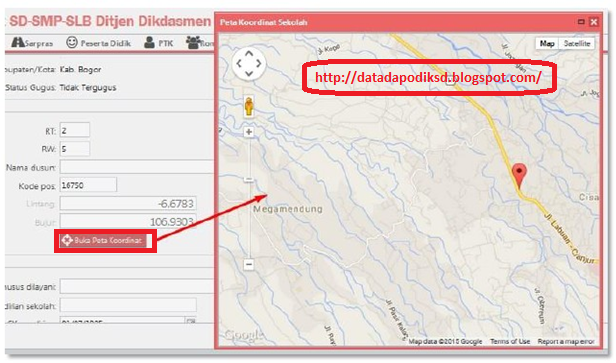This screenshot has height=363, width=616.
Task: Open the Terms of Use link
Action: 510,341
